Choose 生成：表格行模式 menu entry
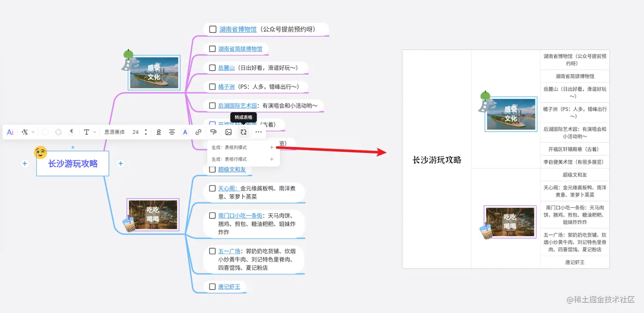This screenshot has width=644, height=313. pos(243,159)
